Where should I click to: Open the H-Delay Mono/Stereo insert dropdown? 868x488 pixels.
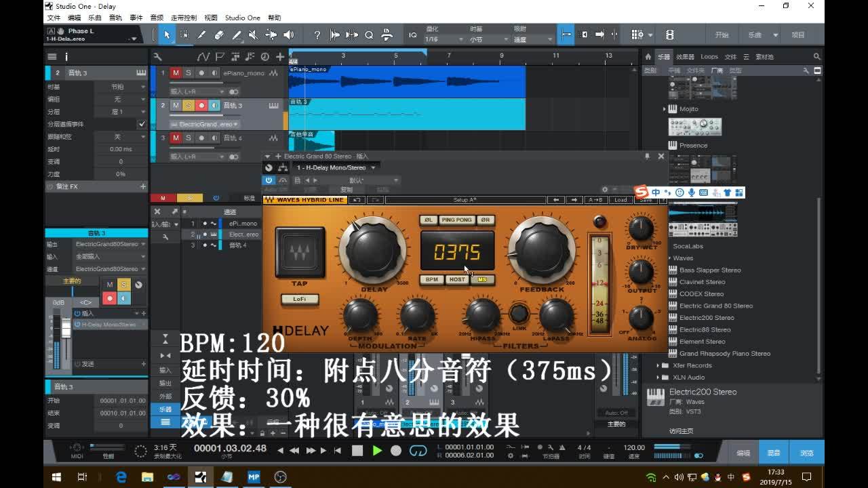(335, 167)
